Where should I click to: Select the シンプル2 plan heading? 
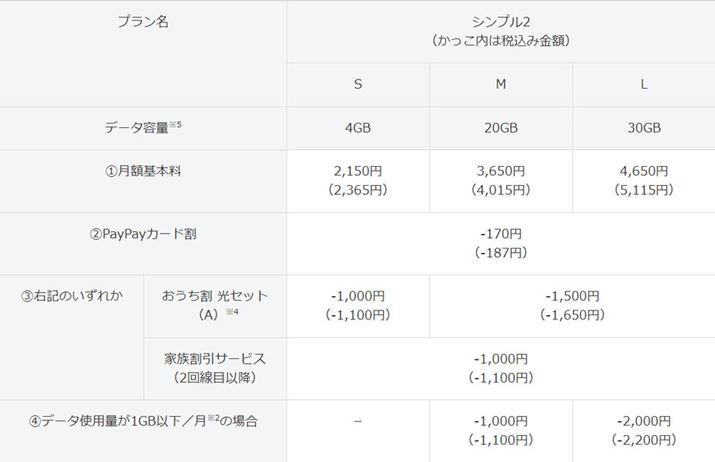[501, 22]
